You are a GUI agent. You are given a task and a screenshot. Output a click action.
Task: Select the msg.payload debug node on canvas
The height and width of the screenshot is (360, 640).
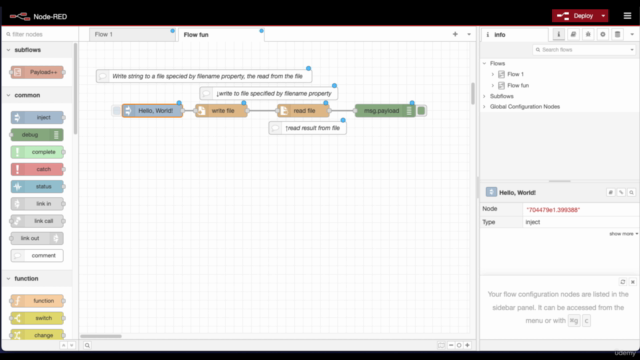point(385,111)
